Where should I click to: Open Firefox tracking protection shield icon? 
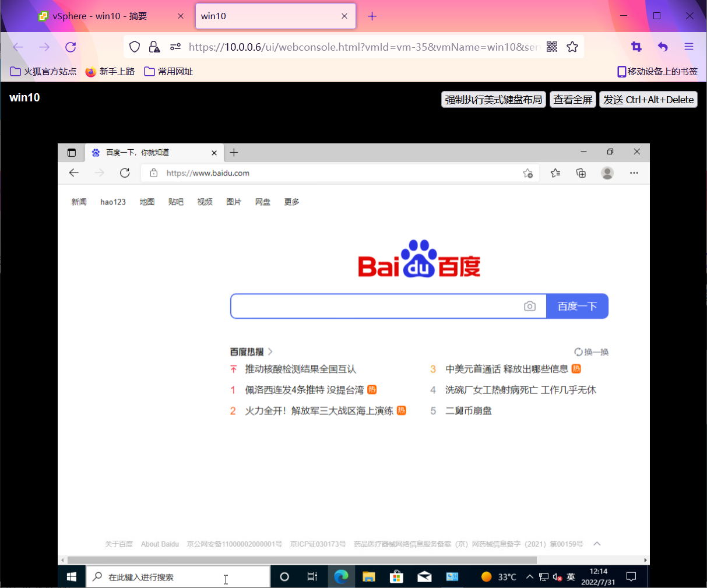coord(135,47)
